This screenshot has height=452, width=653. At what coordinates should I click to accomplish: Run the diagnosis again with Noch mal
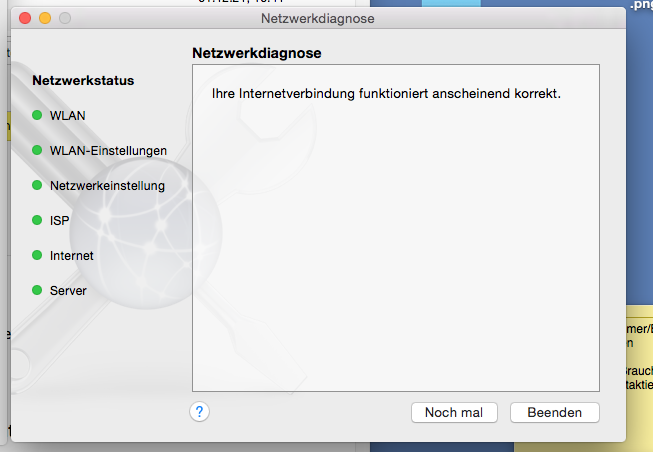click(x=454, y=412)
